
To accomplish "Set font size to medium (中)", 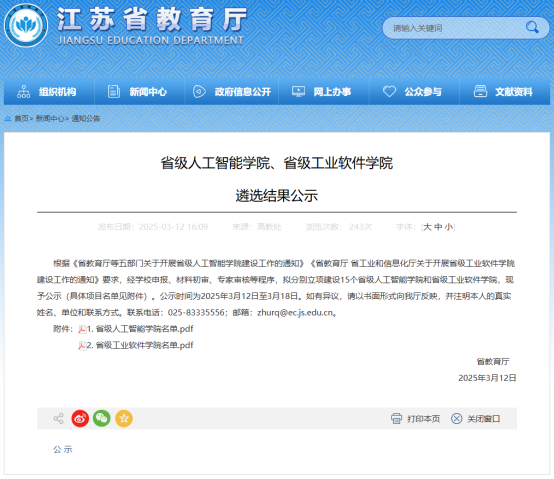I will (438, 227).
